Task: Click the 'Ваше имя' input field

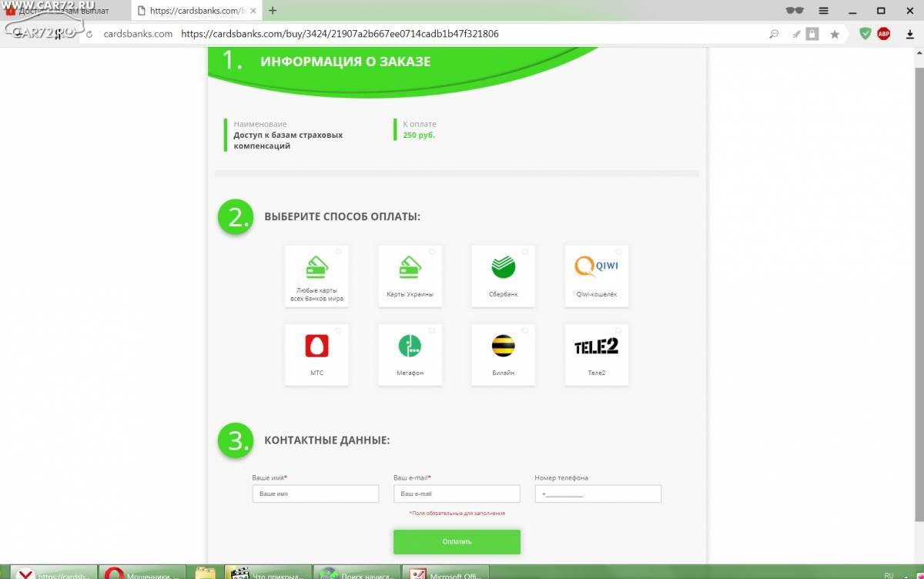Action: (x=316, y=494)
